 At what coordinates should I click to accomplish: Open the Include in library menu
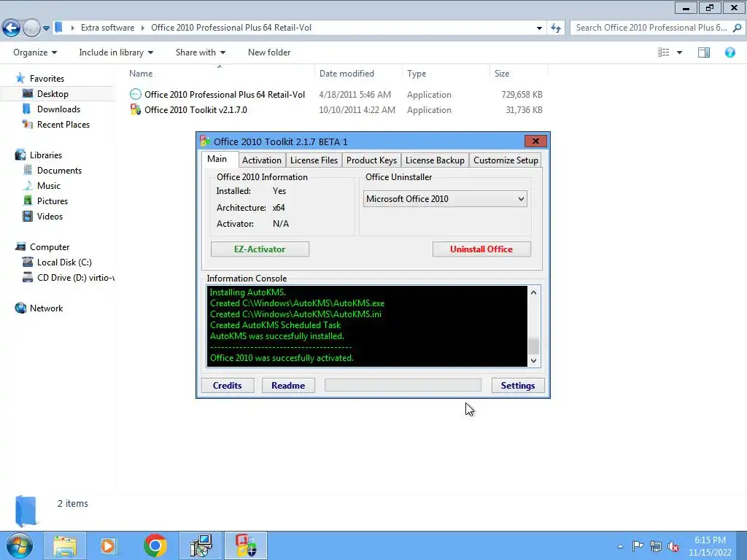116,52
